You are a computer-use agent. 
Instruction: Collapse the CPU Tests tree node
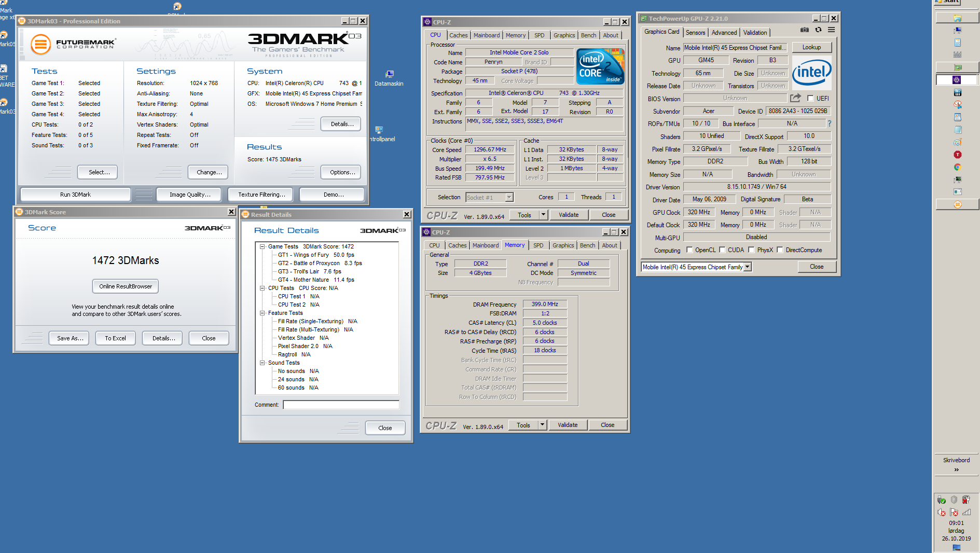click(x=263, y=288)
